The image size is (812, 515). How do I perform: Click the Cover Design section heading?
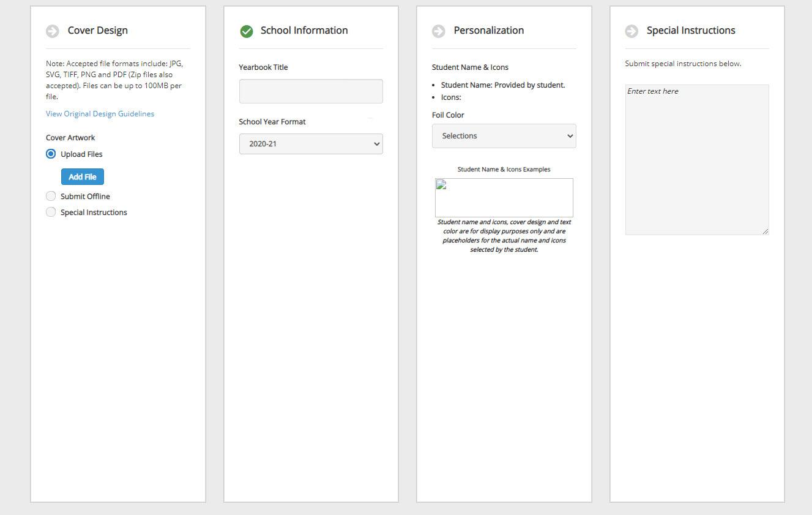click(x=98, y=31)
